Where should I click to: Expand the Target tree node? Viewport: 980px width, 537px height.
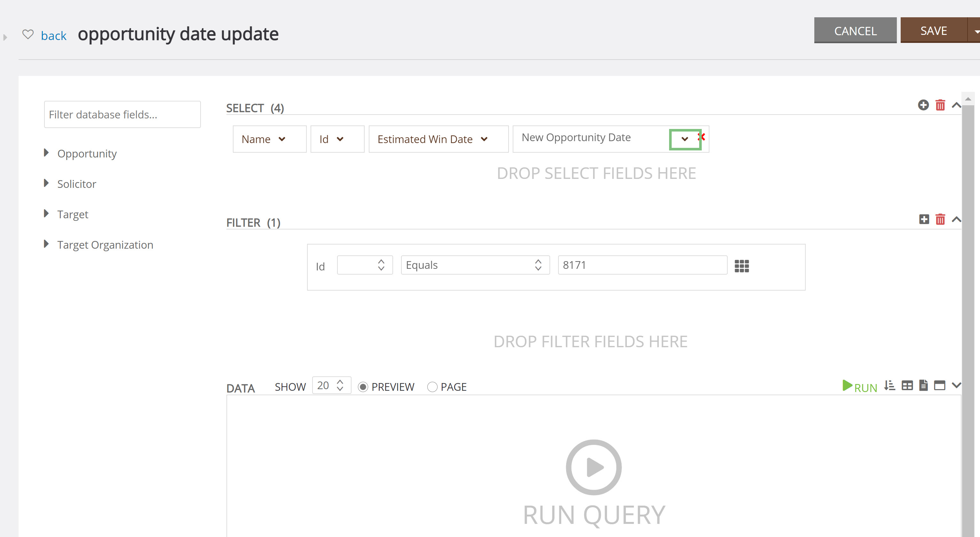[46, 214]
